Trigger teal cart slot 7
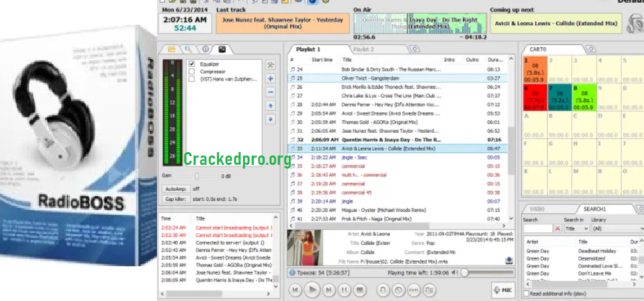Image resolution: width=644 pixels, height=301 pixels. (559, 97)
